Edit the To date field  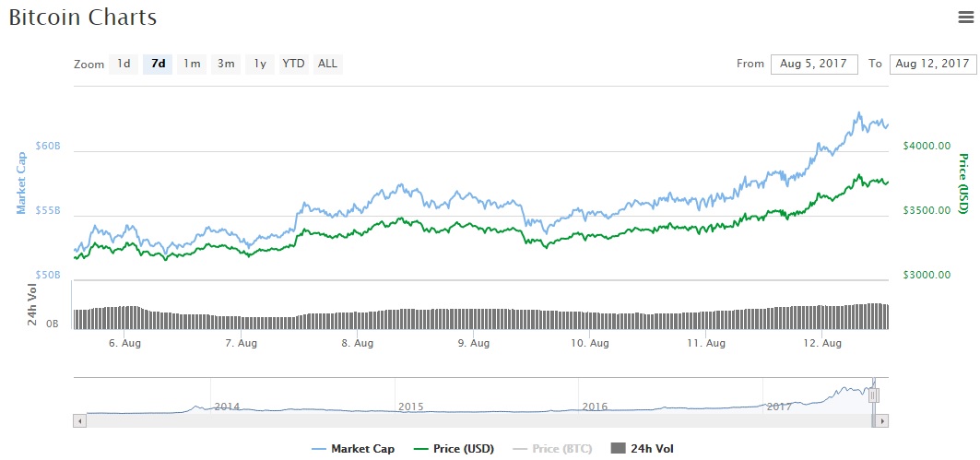pyautogui.click(x=932, y=64)
